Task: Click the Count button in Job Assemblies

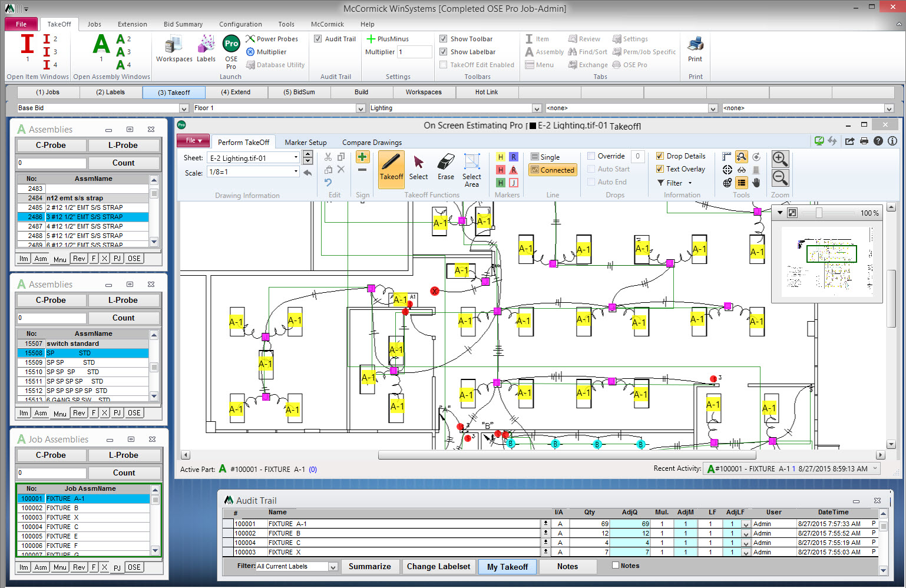Action: tap(124, 473)
